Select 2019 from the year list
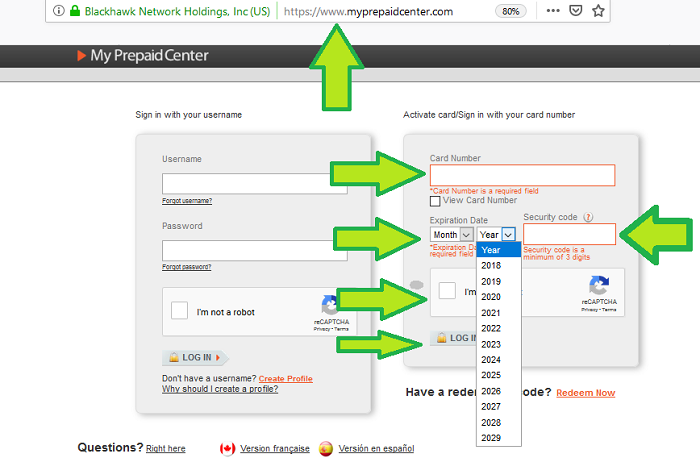Screen dimensions: 700x458 coord(499,282)
